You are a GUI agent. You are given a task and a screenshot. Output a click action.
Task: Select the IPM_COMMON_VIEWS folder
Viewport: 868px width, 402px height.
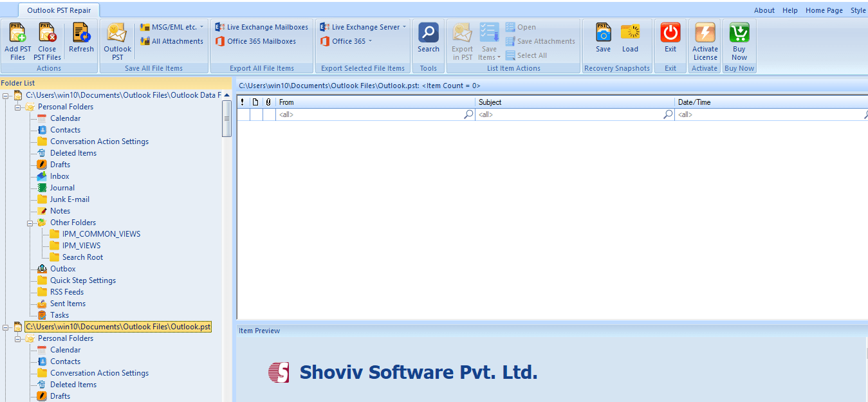101,234
